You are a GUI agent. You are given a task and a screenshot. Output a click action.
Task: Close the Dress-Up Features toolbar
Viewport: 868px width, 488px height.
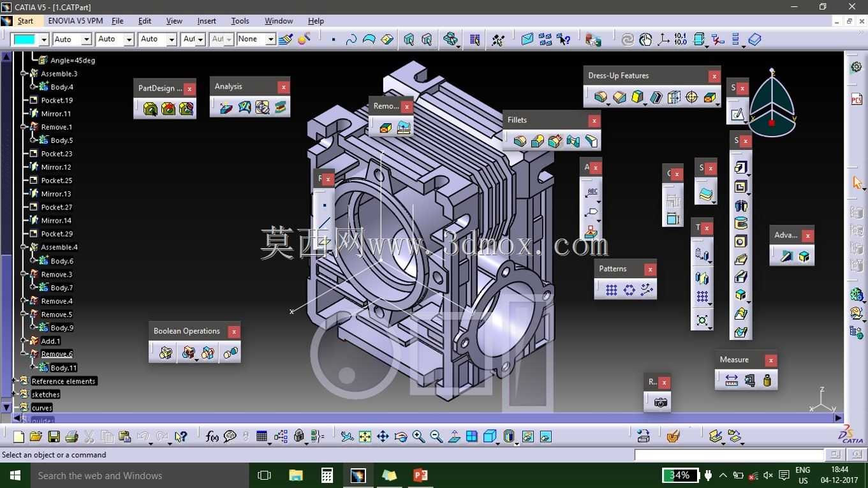tap(714, 77)
